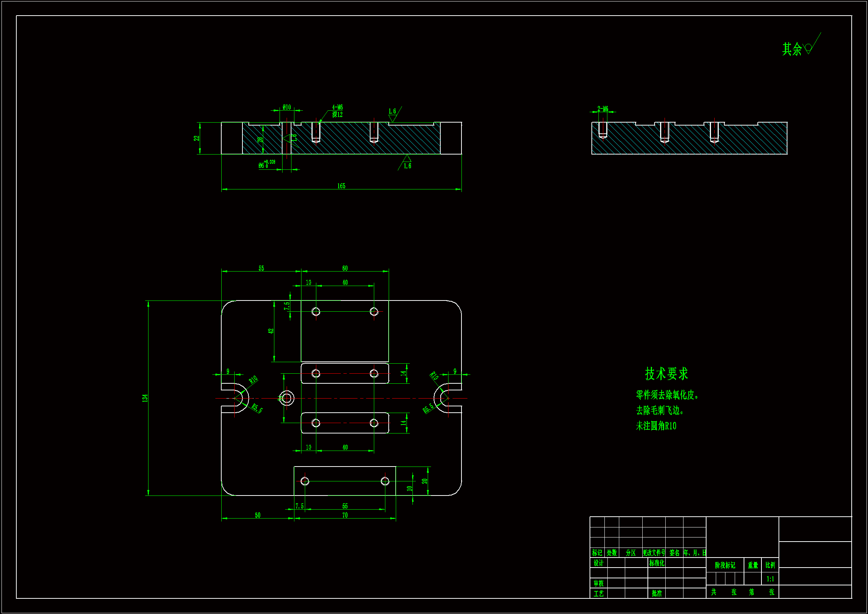Viewport: 868px width, 614px height.
Task: Click the roughness triangle below the section view
Action: point(407,160)
